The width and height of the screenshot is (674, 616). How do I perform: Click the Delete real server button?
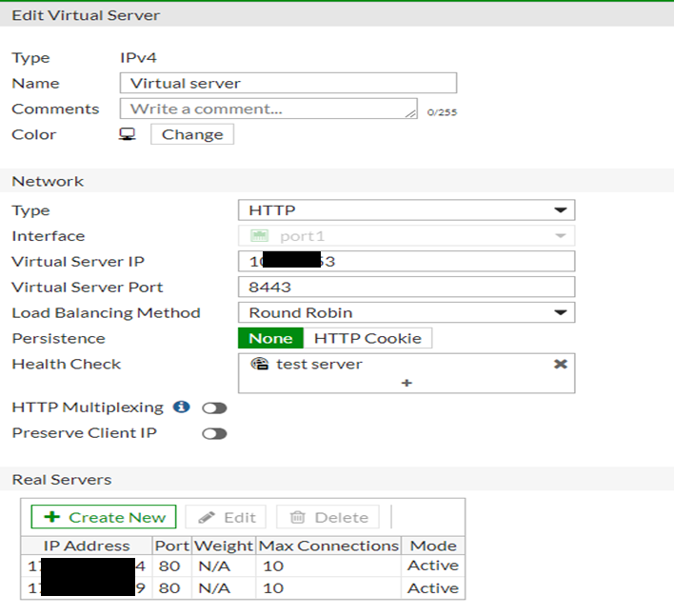click(x=328, y=517)
